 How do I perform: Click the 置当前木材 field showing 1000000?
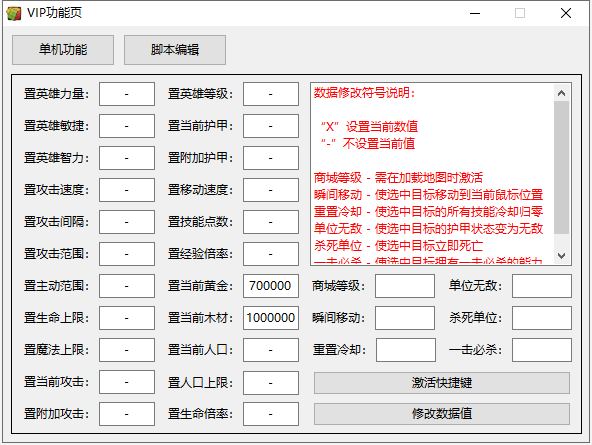(271, 318)
